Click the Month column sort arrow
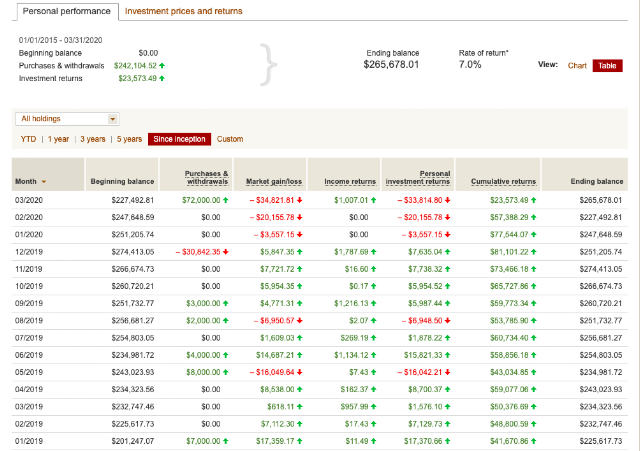This screenshot has height=451, width=640. [x=44, y=182]
